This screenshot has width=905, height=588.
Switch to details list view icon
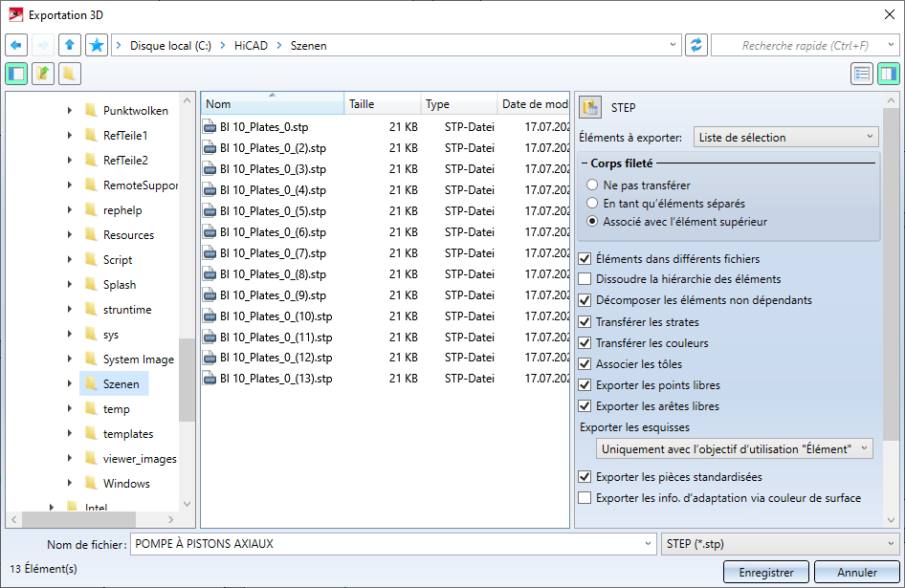[862, 74]
